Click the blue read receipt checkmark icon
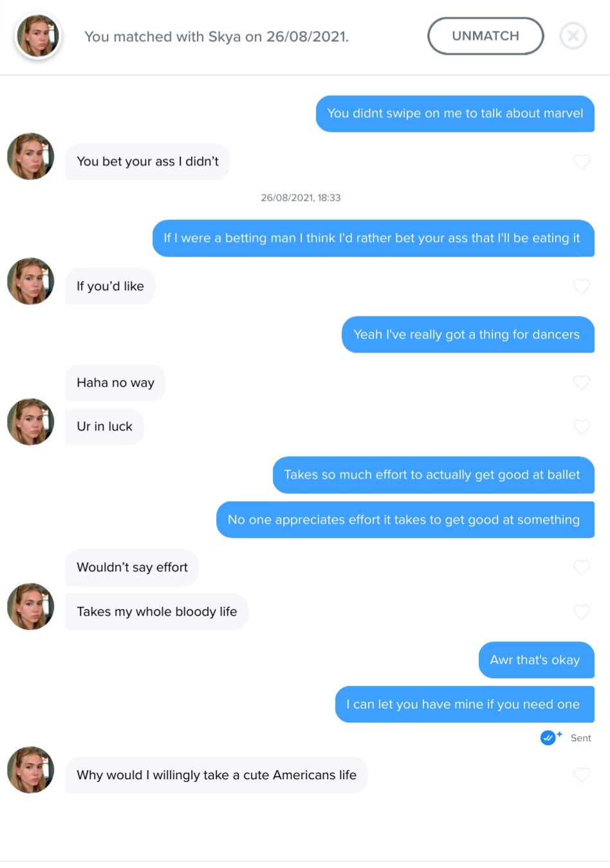 (x=548, y=738)
